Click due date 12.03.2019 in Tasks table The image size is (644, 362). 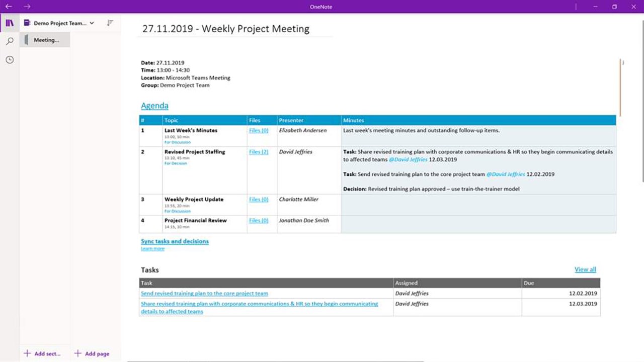(x=583, y=304)
